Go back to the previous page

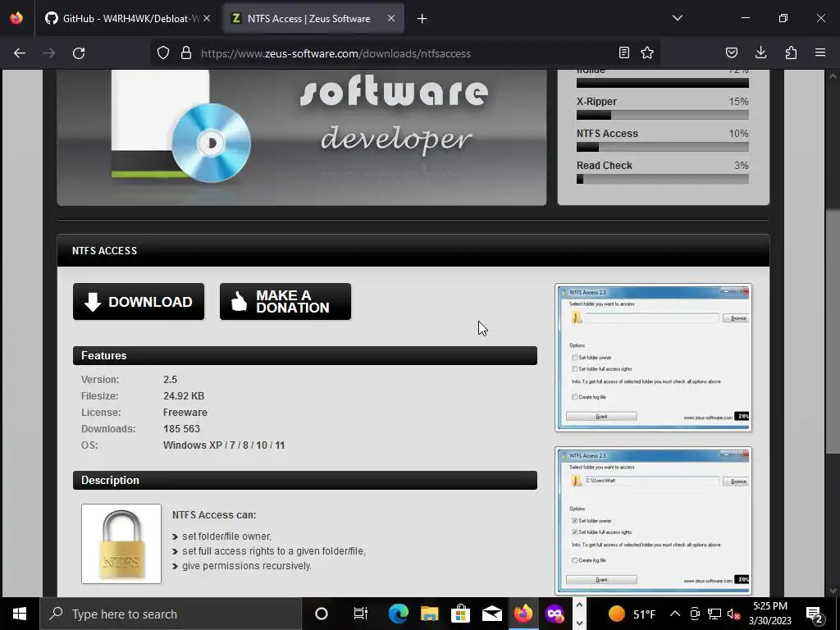click(x=20, y=53)
